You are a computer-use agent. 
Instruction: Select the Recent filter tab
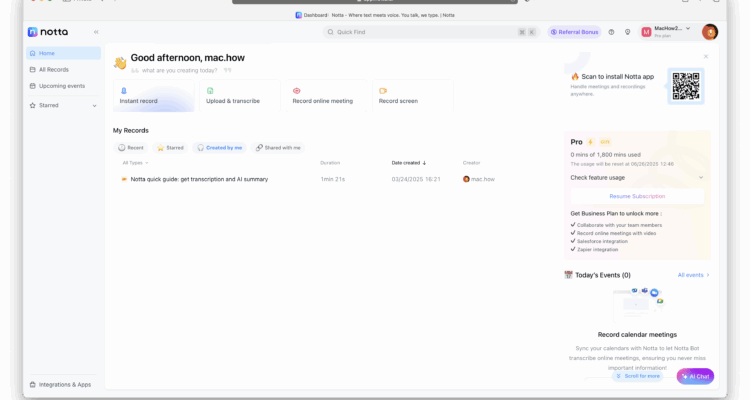click(x=131, y=148)
